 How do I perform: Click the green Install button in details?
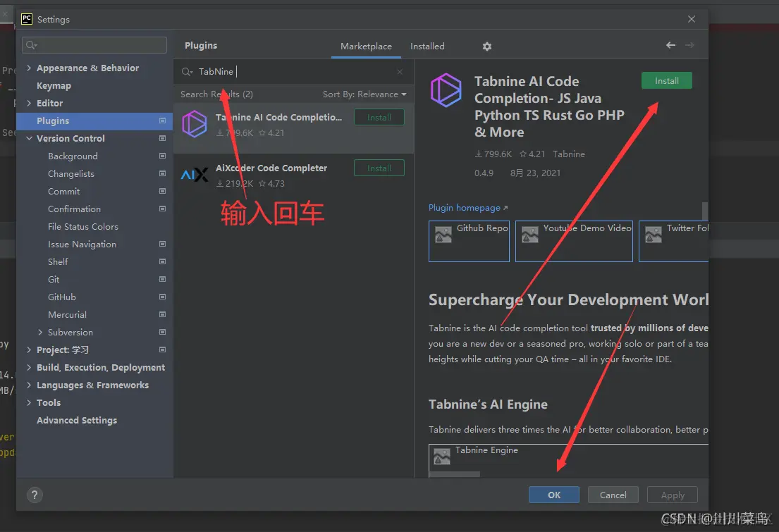click(666, 80)
